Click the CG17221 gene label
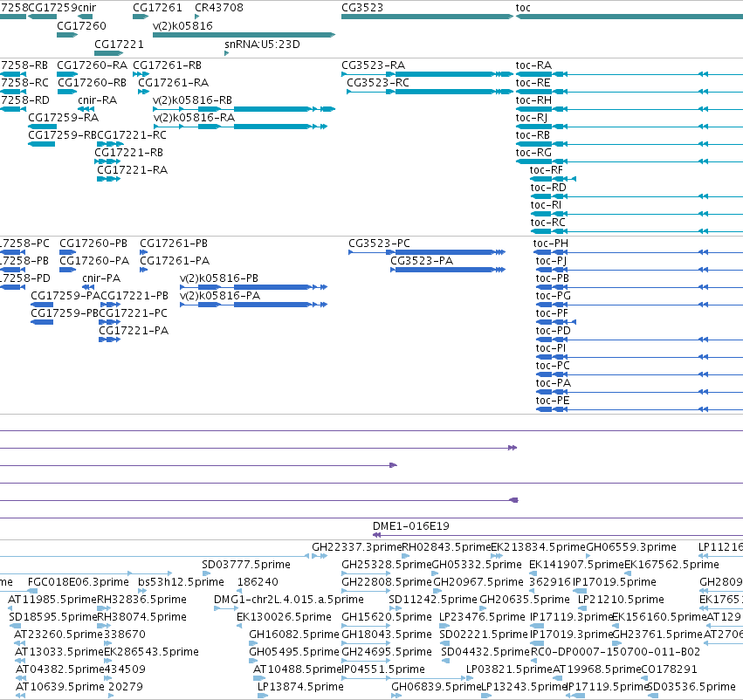The width and height of the screenshot is (743, 700). point(119,44)
